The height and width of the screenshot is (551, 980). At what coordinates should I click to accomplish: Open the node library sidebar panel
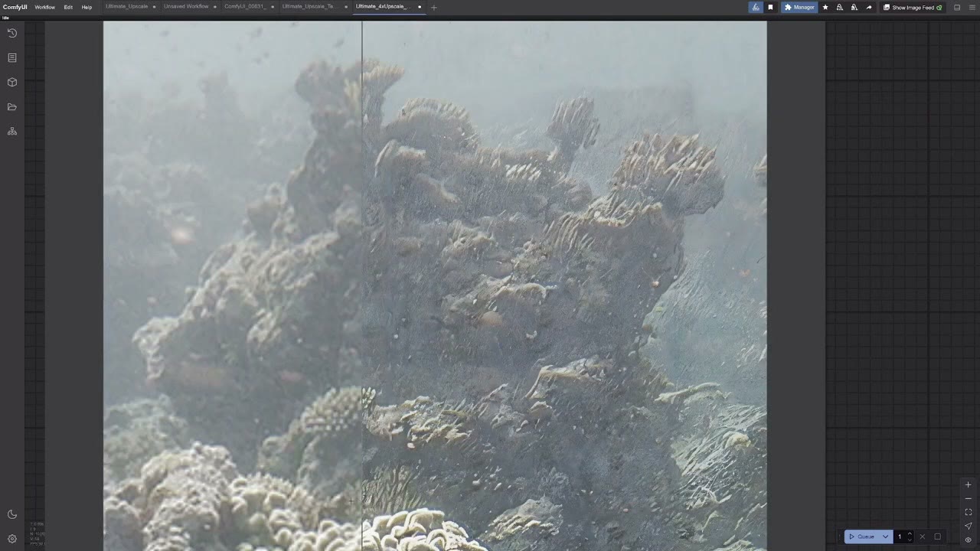(12, 57)
